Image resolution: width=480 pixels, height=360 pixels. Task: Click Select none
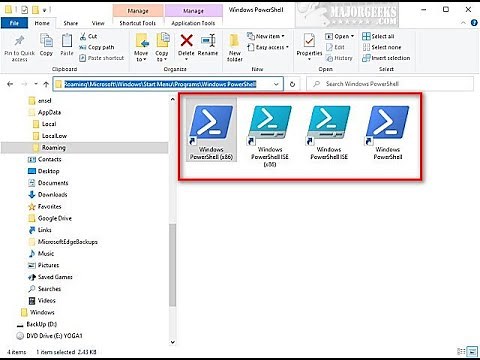click(382, 47)
